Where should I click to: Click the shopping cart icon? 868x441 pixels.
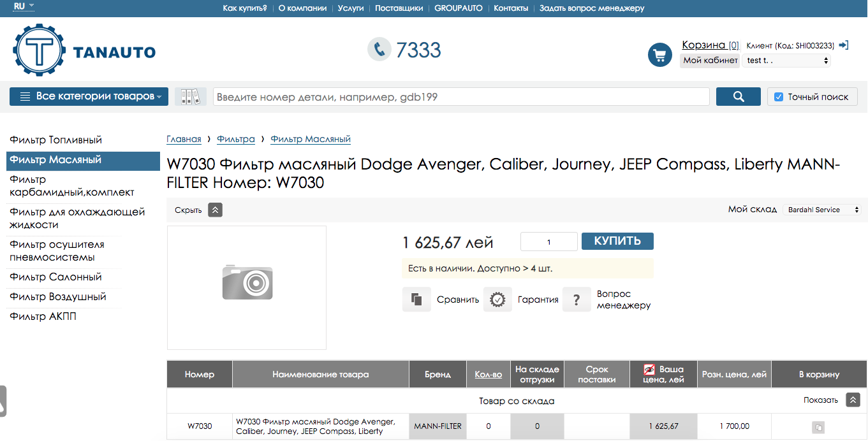pyautogui.click(x=660, y=55)
